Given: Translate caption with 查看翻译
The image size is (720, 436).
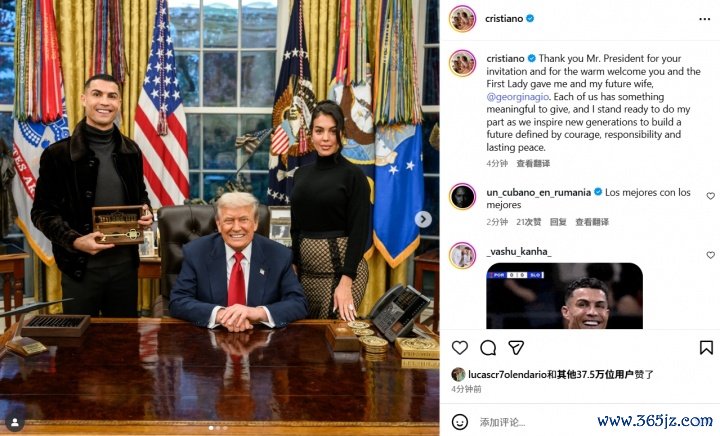Looking at the screenshot, I should pyautogui.click(x=533, y=163).
